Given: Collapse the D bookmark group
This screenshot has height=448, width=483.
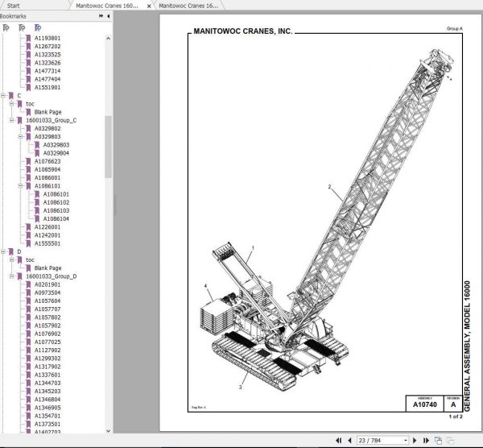Looking at the screenshot, I should 3,251.
